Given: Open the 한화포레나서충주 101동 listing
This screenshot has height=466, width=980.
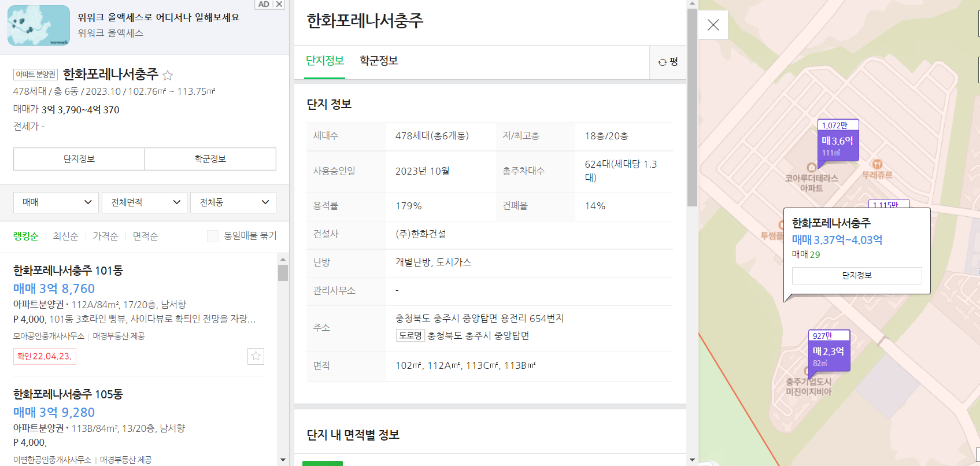Looking at the screenshot, I should coord(68,271).
